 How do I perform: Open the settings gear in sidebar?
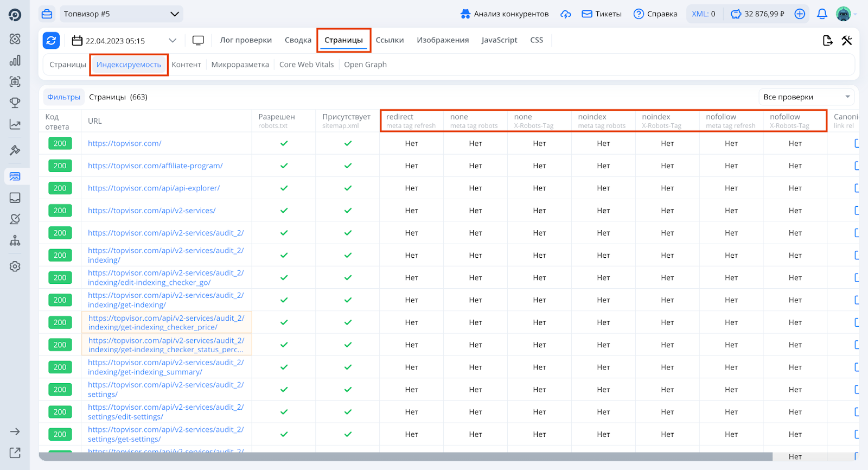(x=15, y=266)
